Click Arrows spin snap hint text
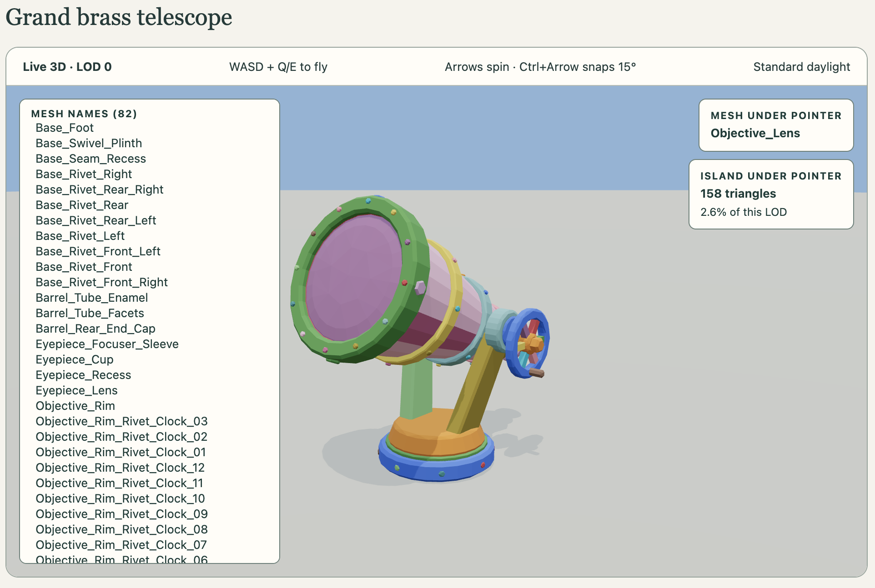This screenshot has width=875, height=588. click(540, 67)
